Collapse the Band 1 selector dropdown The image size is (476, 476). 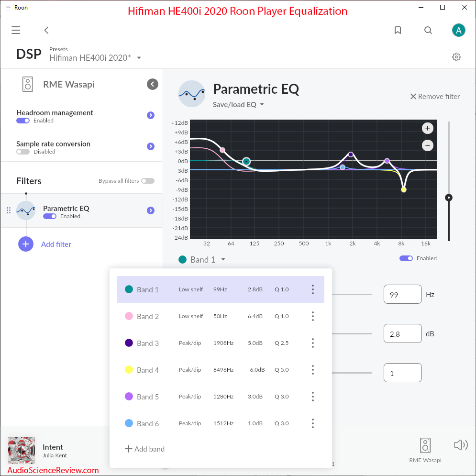tap(223, 259)
